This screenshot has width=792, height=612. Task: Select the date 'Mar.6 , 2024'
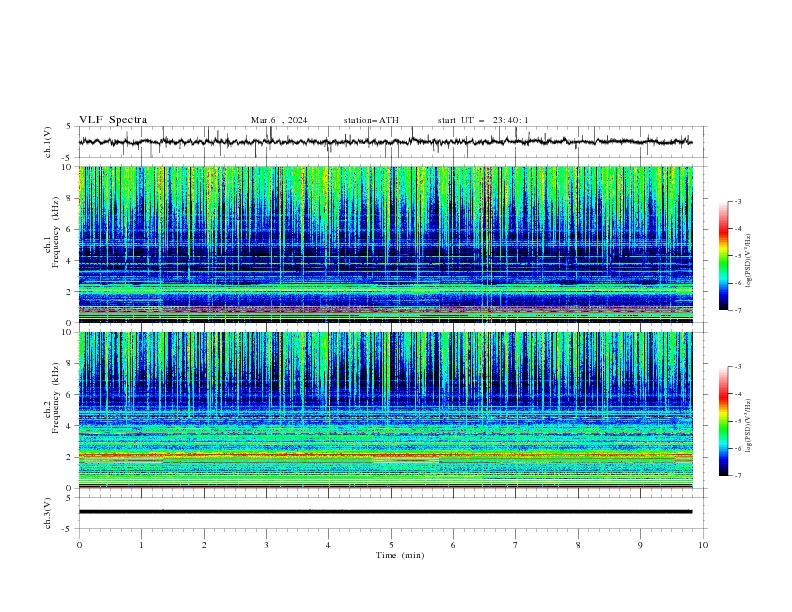[x=279, y=120]
